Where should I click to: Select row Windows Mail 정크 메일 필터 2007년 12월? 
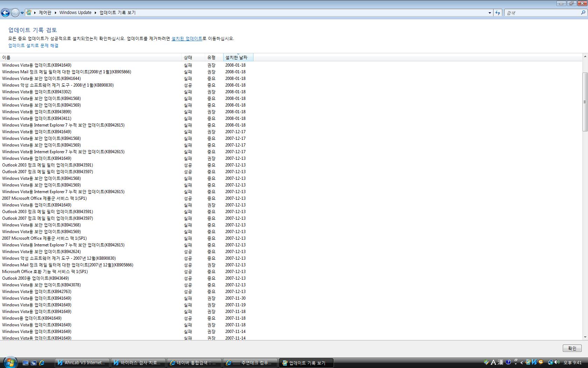(127, 265)
